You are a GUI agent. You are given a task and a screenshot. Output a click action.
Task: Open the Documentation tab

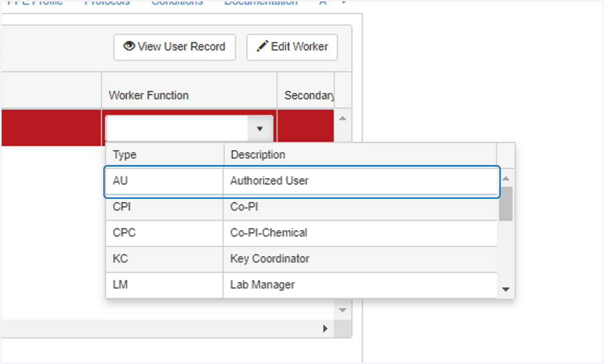pyautogui.click(x=261, y=2)
